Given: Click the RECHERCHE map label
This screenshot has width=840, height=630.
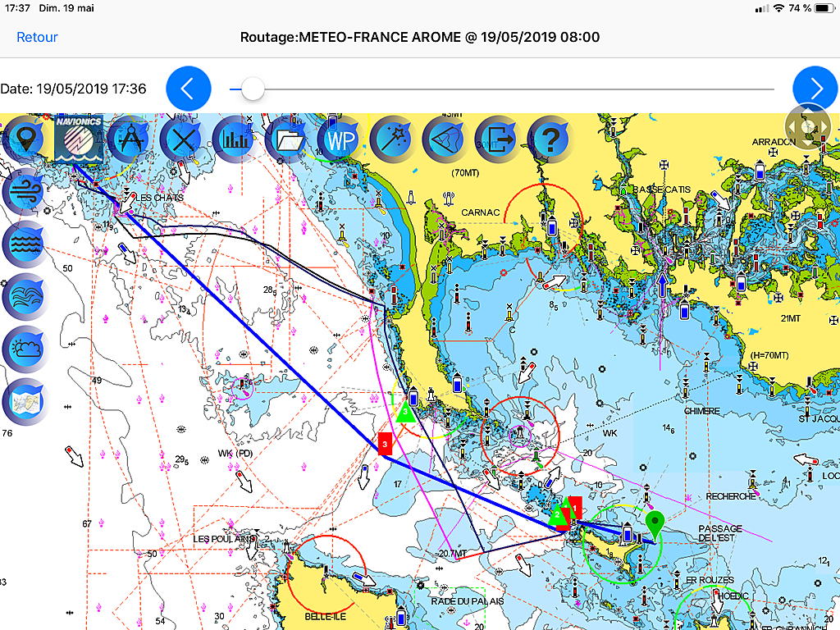Looking at the screenshot, I should [731, 496].
